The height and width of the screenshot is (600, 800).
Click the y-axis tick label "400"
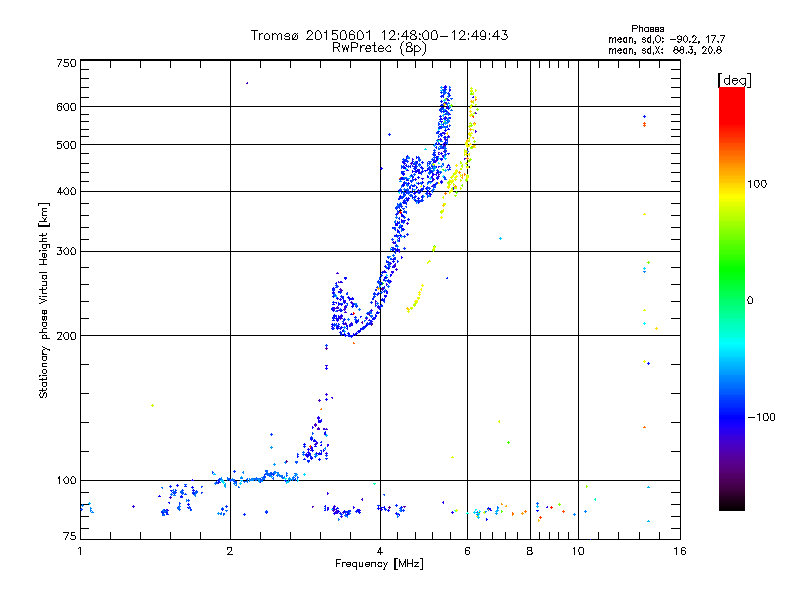click(66, 192)
